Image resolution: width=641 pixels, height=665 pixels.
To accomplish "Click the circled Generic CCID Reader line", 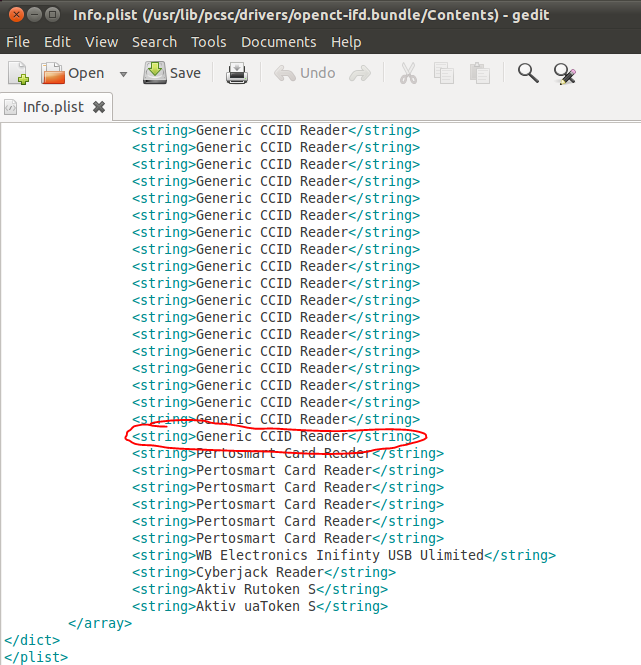I will click(276, 436).
